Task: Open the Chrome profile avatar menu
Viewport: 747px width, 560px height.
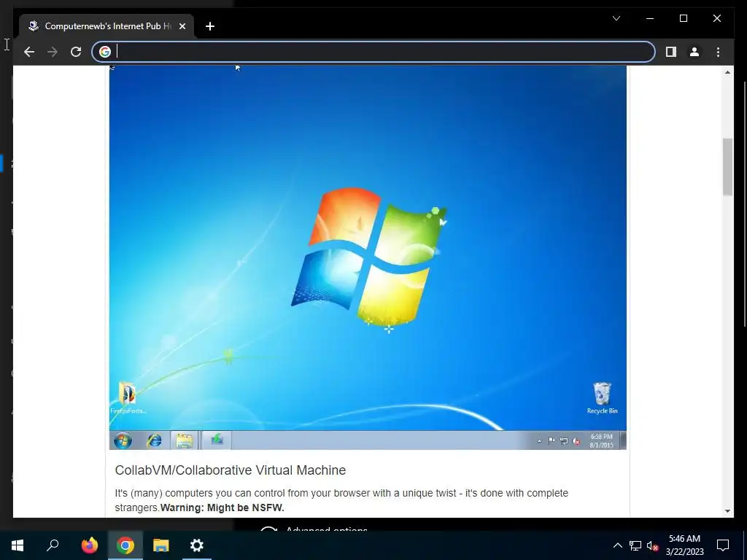Action: [694, 52]
